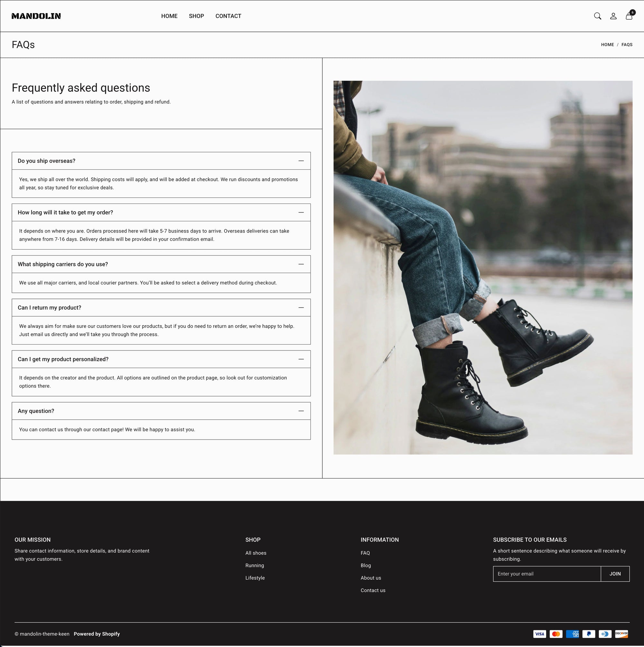The height and width of the screenshot is (647, 644).
Task: Toggle 'Can I get my product personalized?'
Action: [301, 359]
